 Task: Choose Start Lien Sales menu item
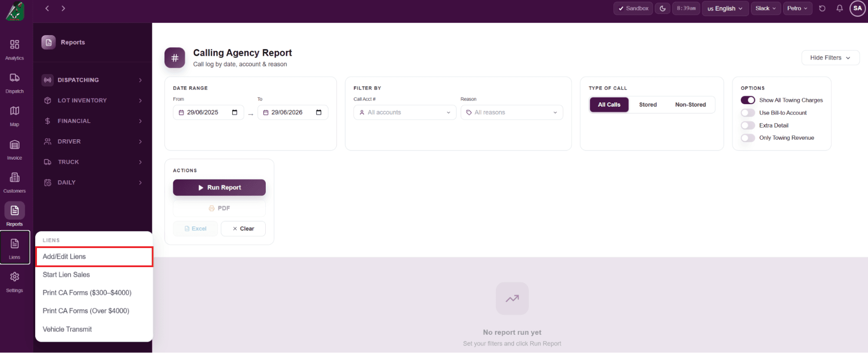94,275
